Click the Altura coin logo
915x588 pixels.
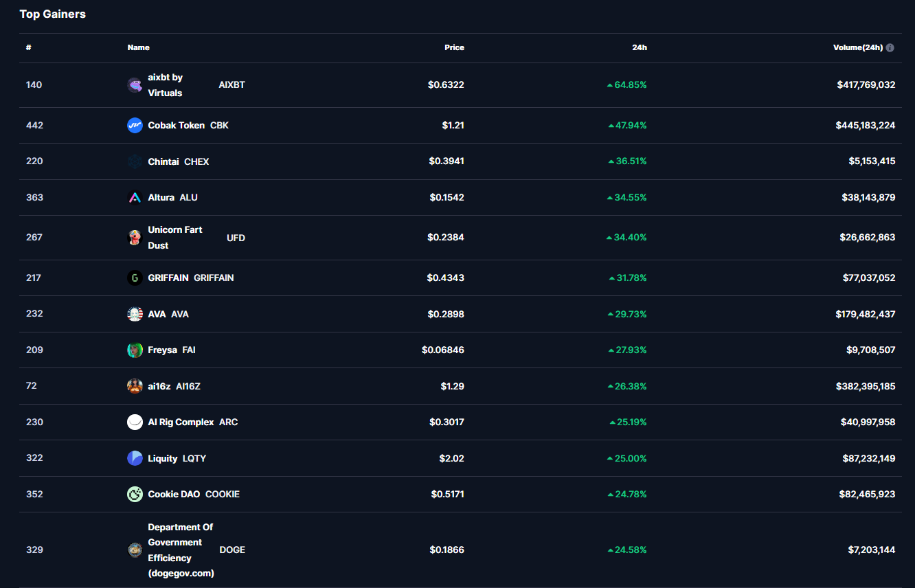pyautogui.click(x=135, y=197)
